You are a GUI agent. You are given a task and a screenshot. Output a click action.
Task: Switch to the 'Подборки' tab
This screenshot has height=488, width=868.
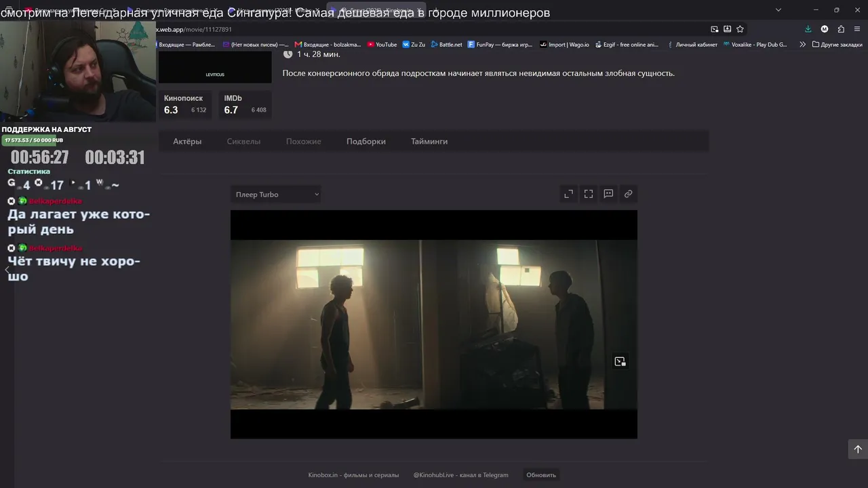(x=366, y=142)
